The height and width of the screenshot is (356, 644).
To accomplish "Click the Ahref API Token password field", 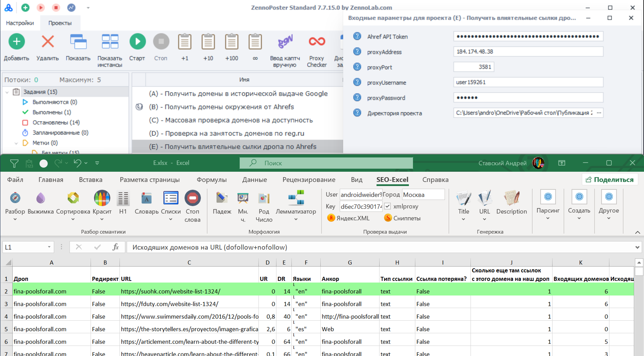I will click(x=528, y=36).
